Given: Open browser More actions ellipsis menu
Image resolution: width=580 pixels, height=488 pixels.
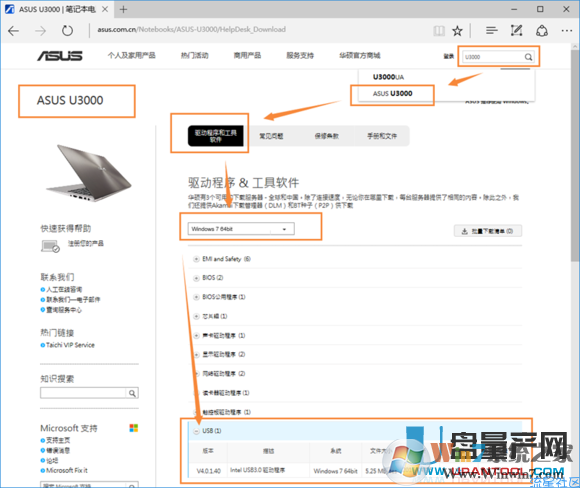Looking at the screenshot, I should pyautogui.click(x=567, y=30).
